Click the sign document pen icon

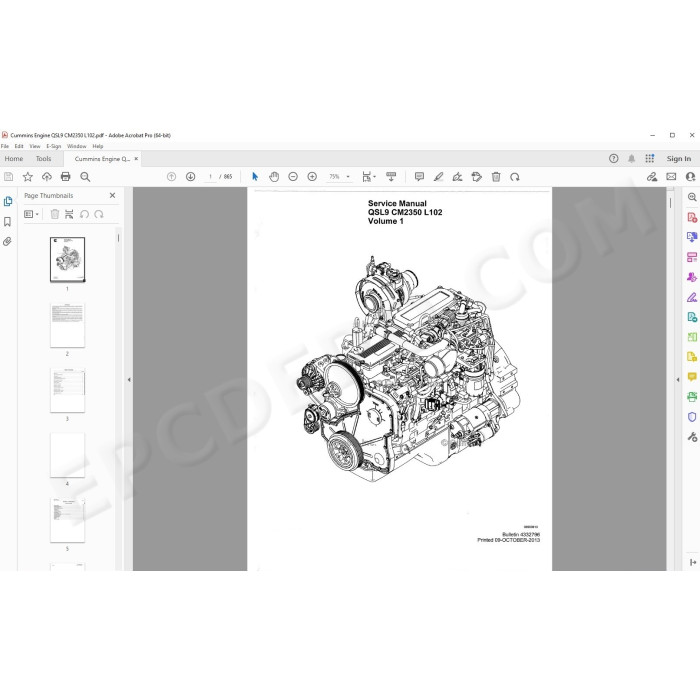pyautogui.click(x=458, y=177)
